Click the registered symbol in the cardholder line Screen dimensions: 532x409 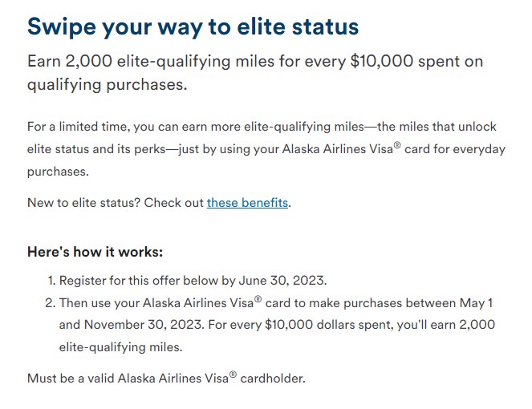pyautogui.click(x=233, y=375)
